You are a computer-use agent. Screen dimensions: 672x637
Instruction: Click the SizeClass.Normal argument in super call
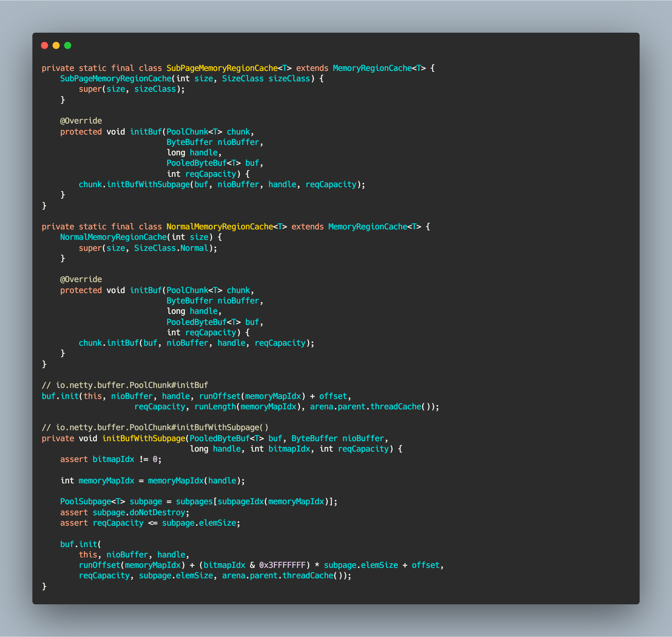point(171,248)
